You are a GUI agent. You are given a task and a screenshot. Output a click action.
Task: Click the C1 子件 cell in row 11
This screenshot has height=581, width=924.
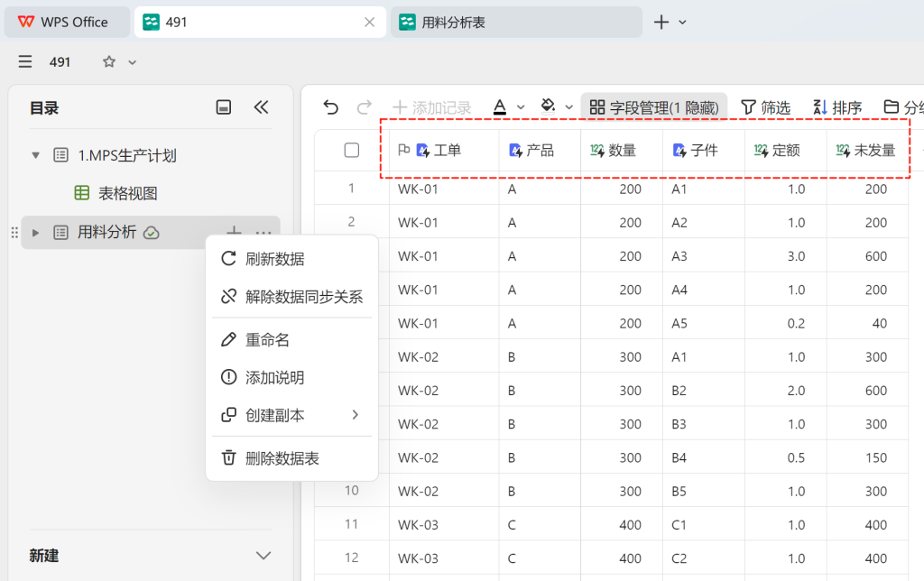click(704, 525)
